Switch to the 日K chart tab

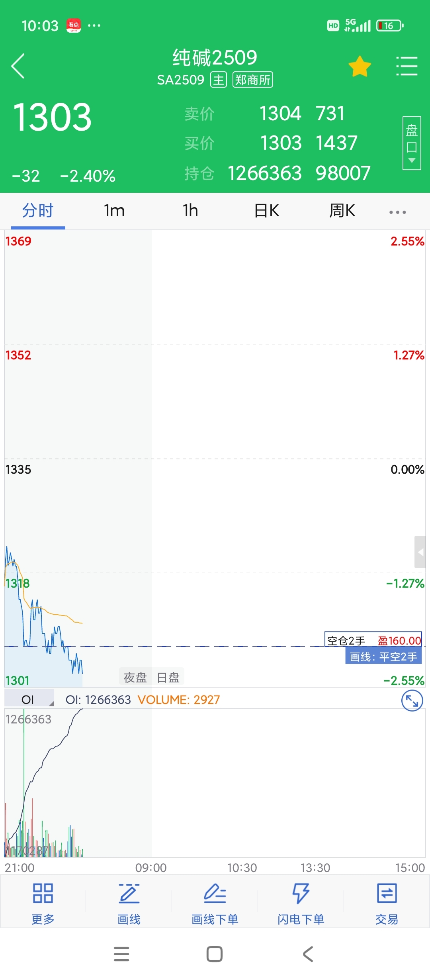pyautogui.click(x=267, y=211)
